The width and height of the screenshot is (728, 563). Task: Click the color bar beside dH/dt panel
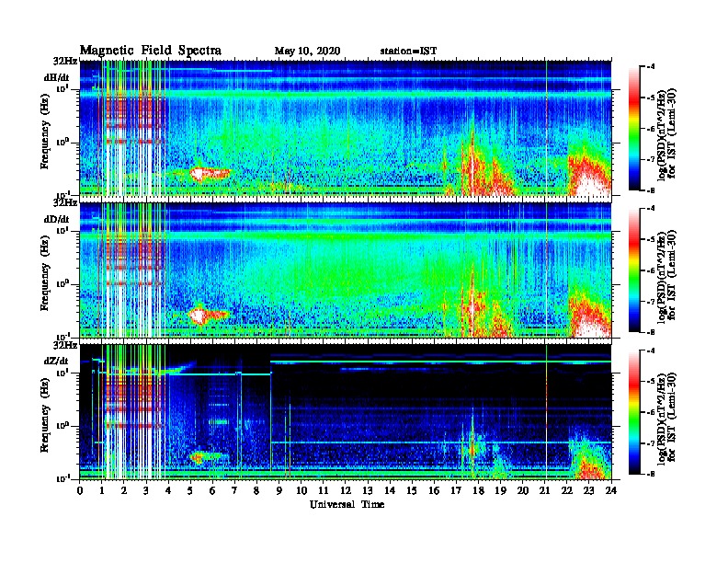tap(634, 128)
